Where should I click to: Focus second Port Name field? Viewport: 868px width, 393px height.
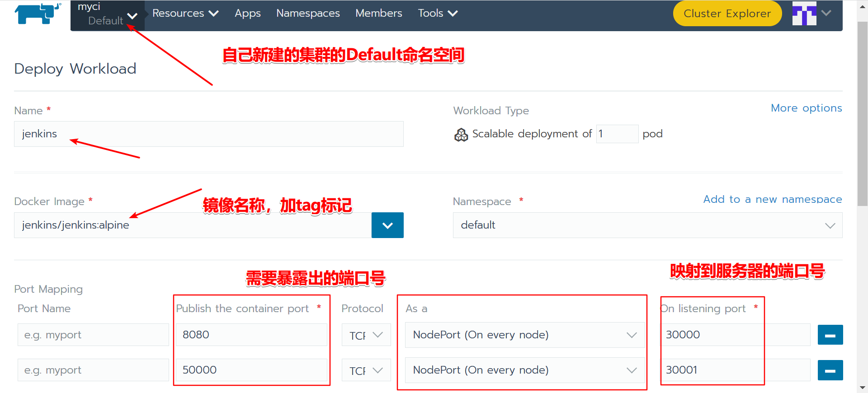click(93, 370)
